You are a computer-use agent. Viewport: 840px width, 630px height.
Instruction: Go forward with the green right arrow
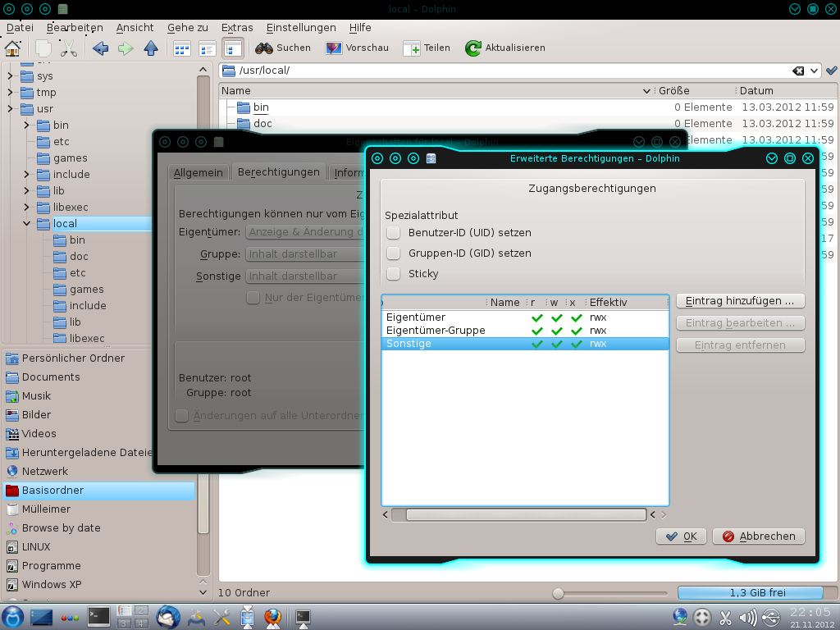tap(126, 48)
